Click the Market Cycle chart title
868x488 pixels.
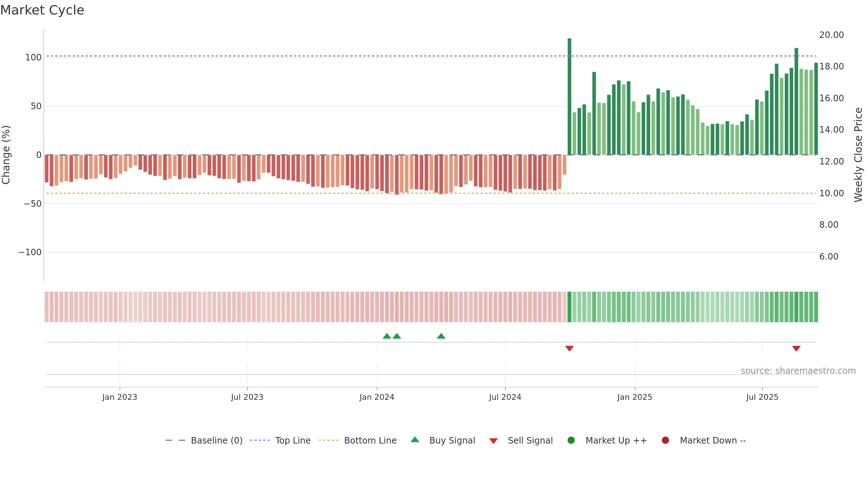pos(42,10)
